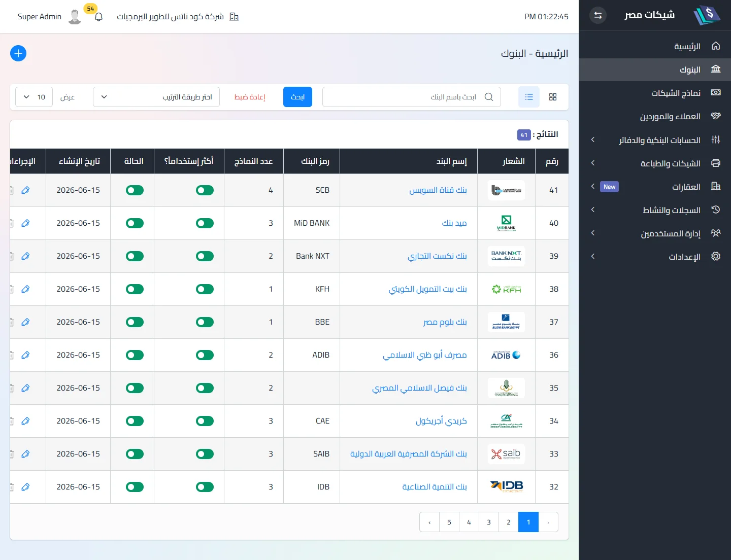The image size is (731, 560).
Task: Expand العقارات submenu chevron
Action: click(592, 186)
